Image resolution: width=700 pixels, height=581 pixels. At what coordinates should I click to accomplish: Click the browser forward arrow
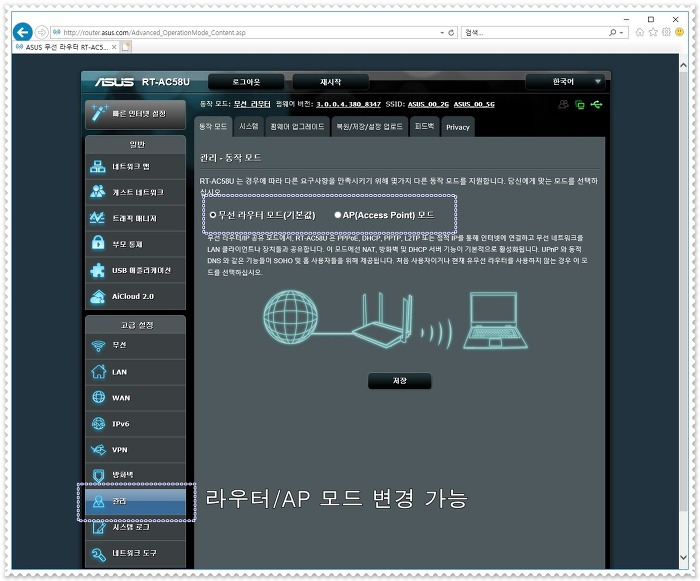pyautogui.click(x=41, y=32)
